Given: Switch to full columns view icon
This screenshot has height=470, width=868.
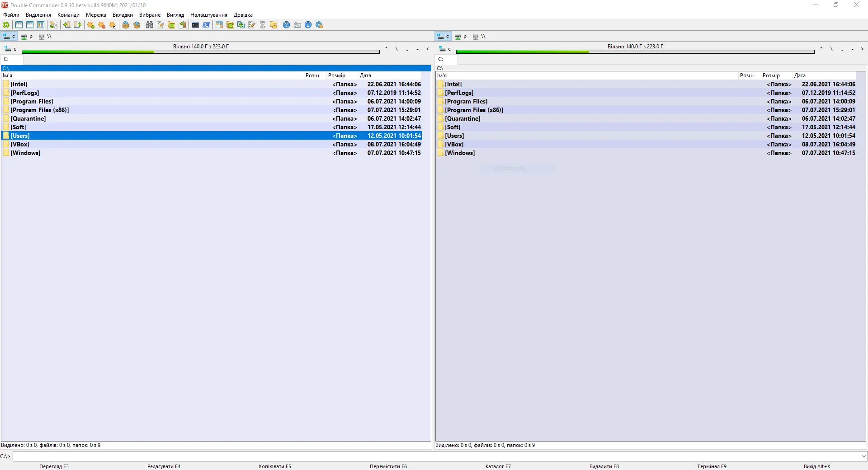Looking at the screenshot, I should point(30,25).
